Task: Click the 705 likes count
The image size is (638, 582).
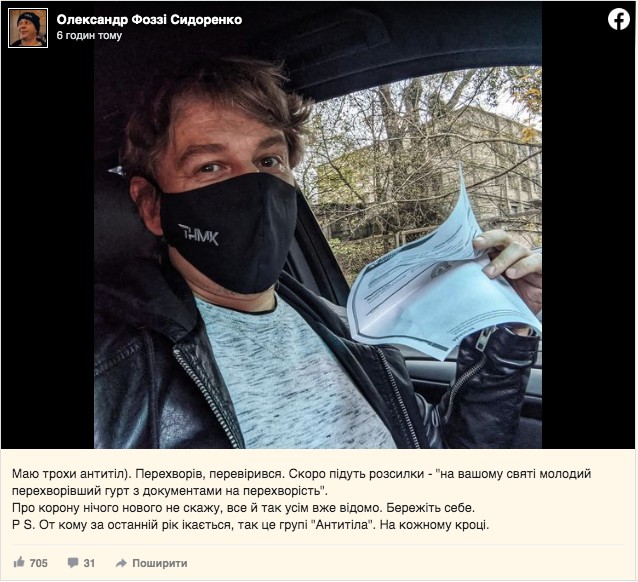Action: tap(39, 563)
